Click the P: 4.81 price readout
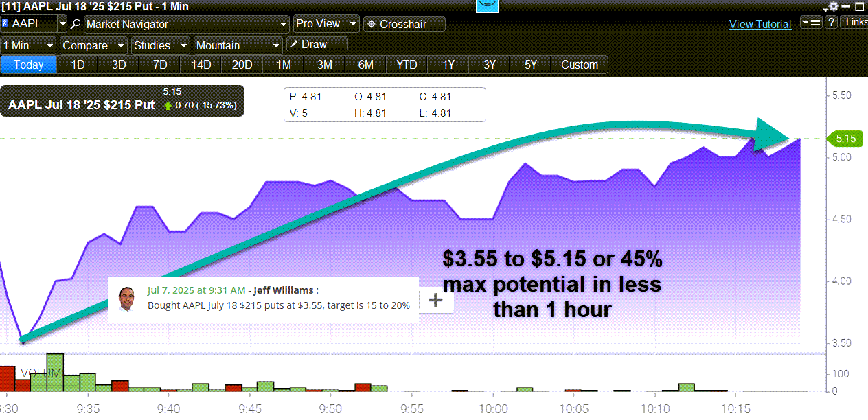The image size is (868, 420). [x=306, y=97]
